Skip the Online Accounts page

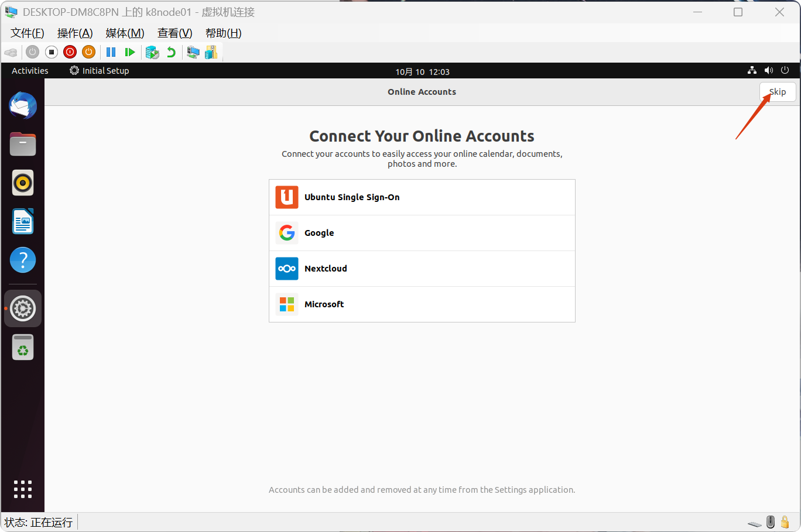click(x=778, y=92)
